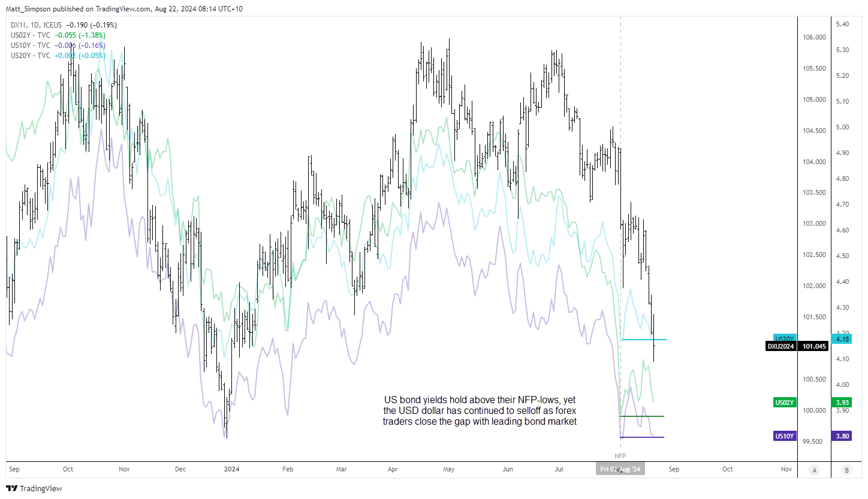Image resolution: width=868 pixels, height=499 pixels.
Task: Click the cyan US20Y horizontal level line
Action: [644, 340]
